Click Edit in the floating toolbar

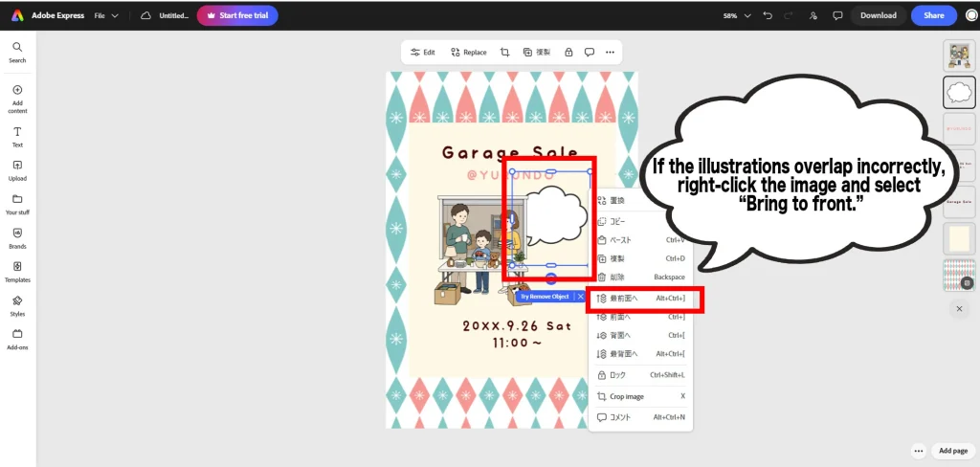click(x=422, y=53)
